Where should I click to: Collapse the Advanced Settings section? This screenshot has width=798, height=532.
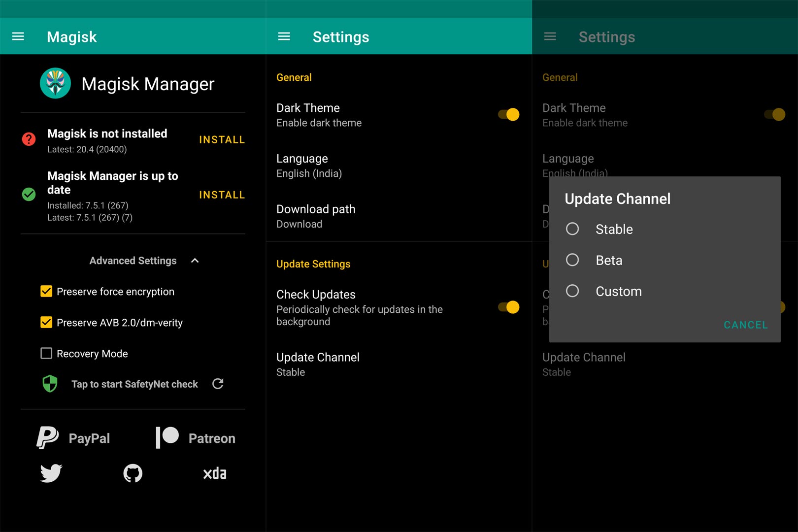point(195,261)
